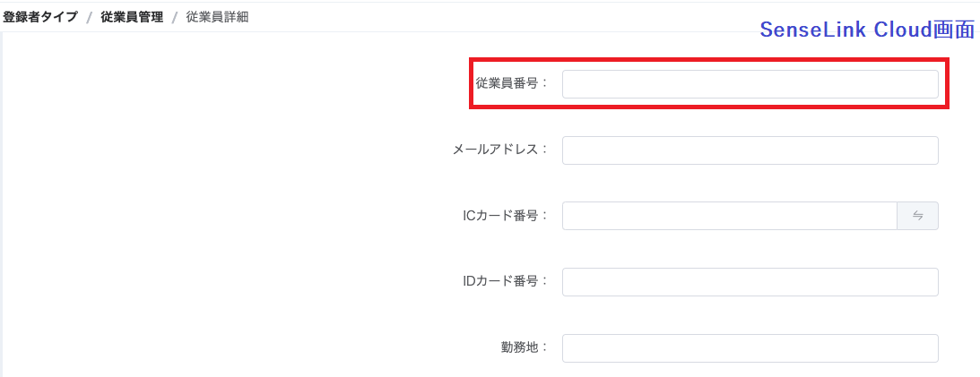Focus the IDカード番号 text box
The image size is (980, 377).
coord(750,281)
